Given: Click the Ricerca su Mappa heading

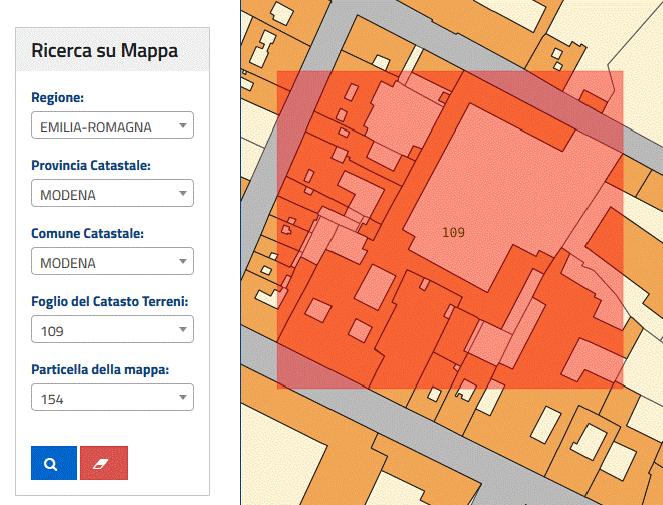Looking at the screenshot, I should [x=104, y=50].
